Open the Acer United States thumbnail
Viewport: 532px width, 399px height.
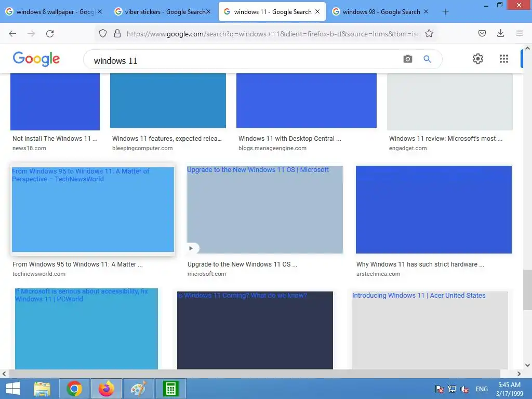pos(430,330)
